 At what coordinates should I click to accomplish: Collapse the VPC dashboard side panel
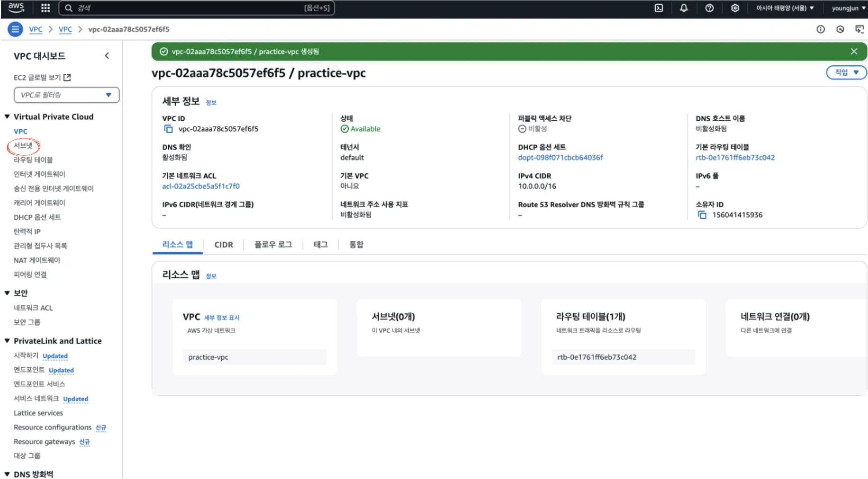pyautogui.click(x=107, y=56)
